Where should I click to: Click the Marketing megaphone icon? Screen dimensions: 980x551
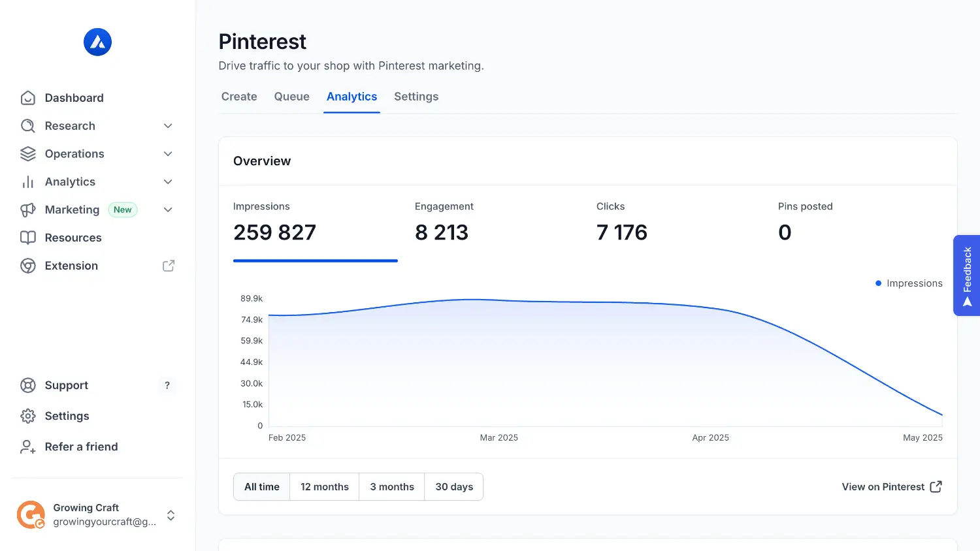[27, 210]
